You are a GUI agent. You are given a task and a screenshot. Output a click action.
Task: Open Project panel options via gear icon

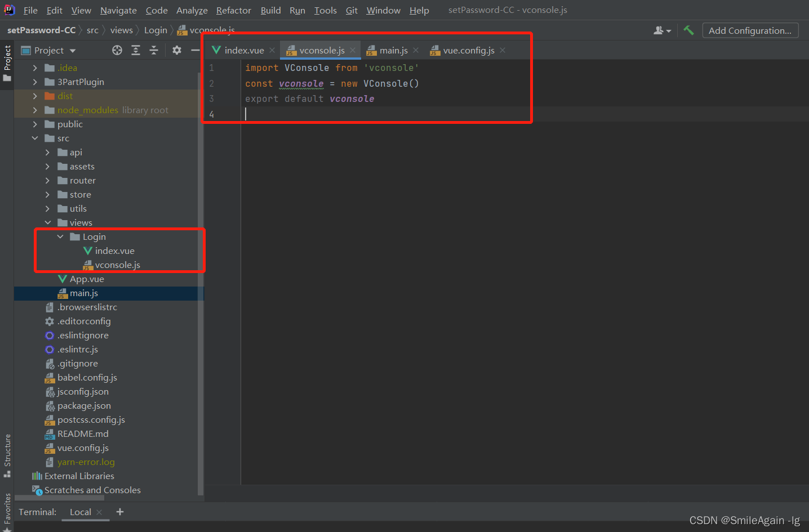point(176,50)
